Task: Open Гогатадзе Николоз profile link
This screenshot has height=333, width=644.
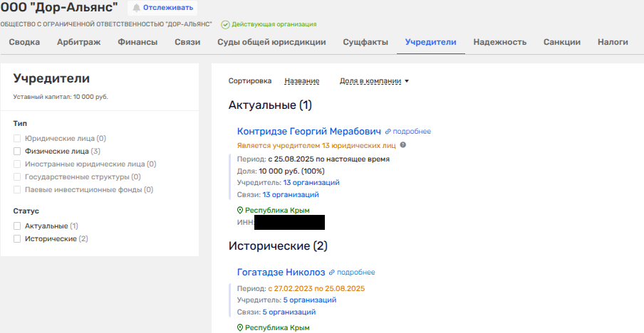Action: 281,273
